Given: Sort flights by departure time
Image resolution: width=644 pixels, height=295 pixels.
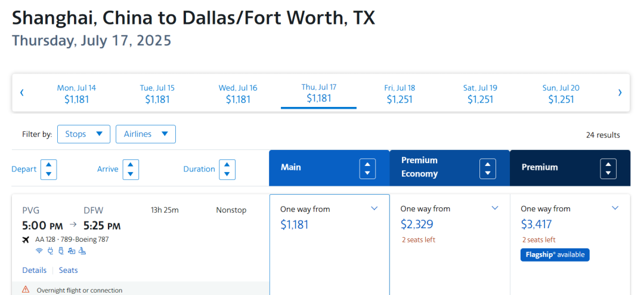Looking at the screenshot, I should click(x=48, y=169).
